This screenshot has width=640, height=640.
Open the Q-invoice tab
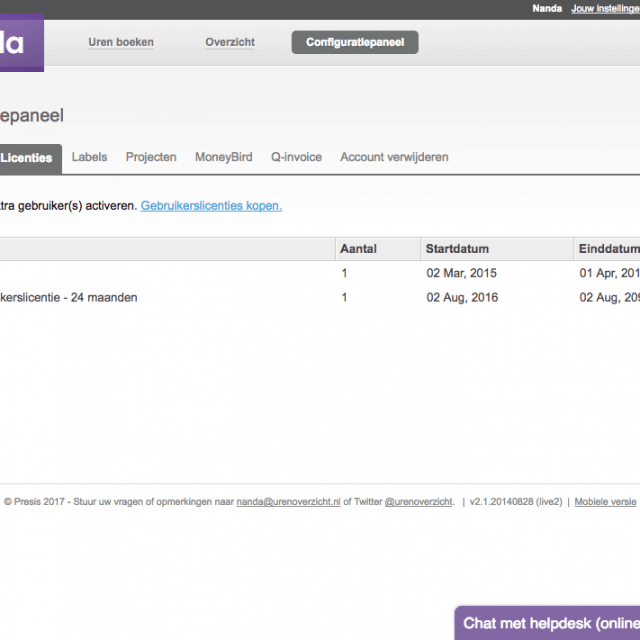tap(296, 157)
